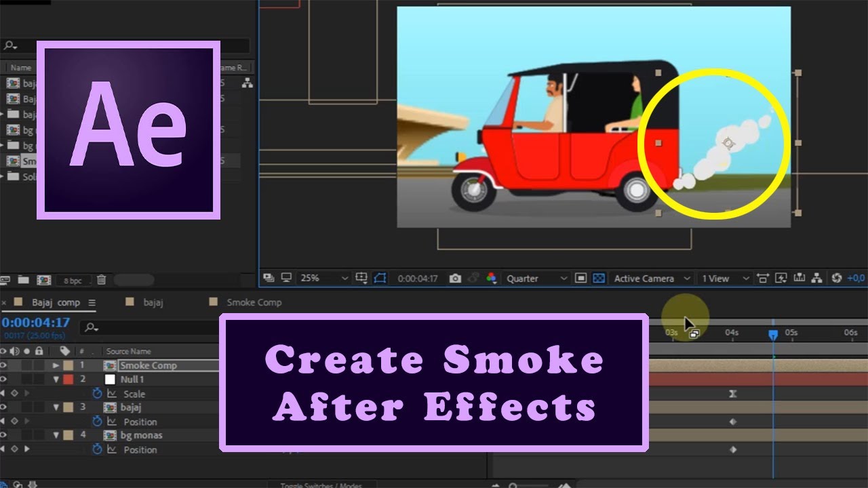The width and height of the screenshot is (868, 488).
Task: Select the Scale keyframe on the timeline
Action: pos(732,394)
